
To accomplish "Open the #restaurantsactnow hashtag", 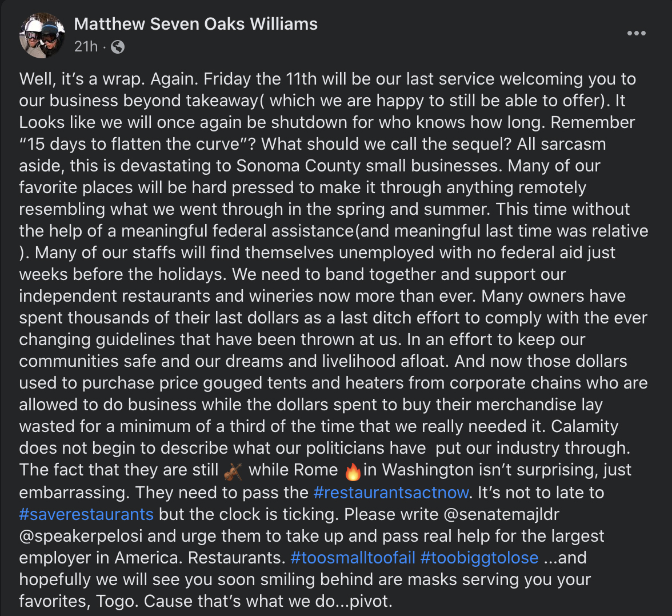I will (x=391, y=492).
